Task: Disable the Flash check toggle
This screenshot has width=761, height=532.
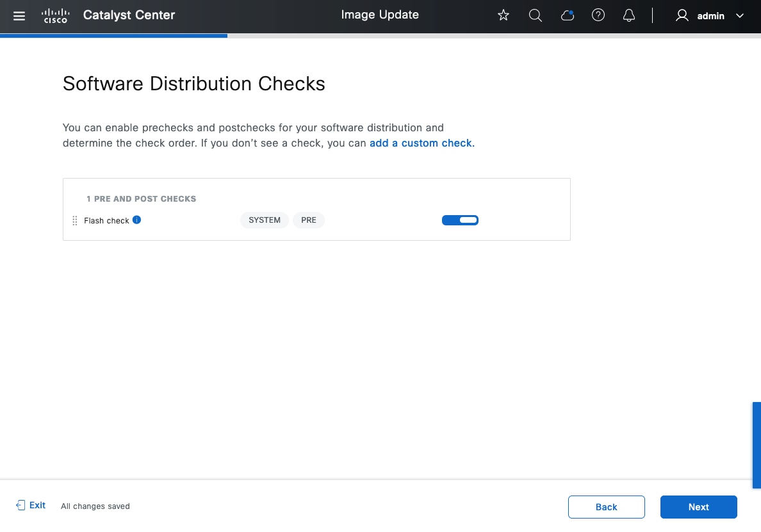Action: [460, 220]
